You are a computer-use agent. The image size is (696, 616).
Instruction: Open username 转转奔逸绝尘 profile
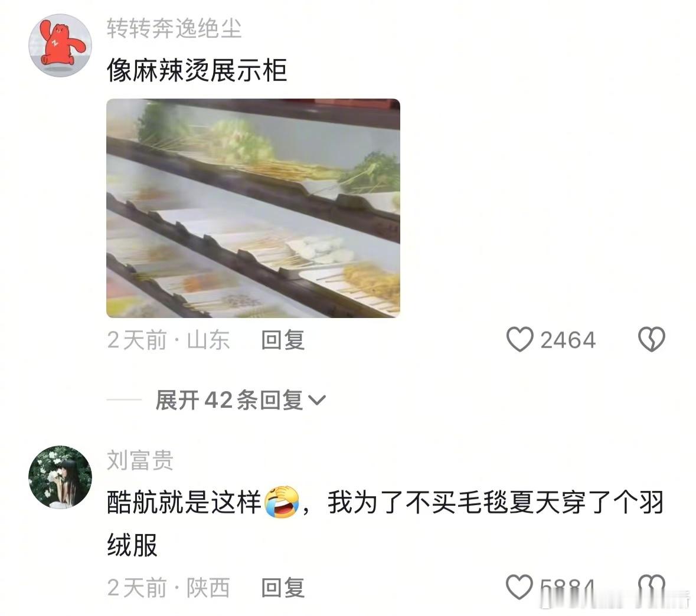[174, 28]
